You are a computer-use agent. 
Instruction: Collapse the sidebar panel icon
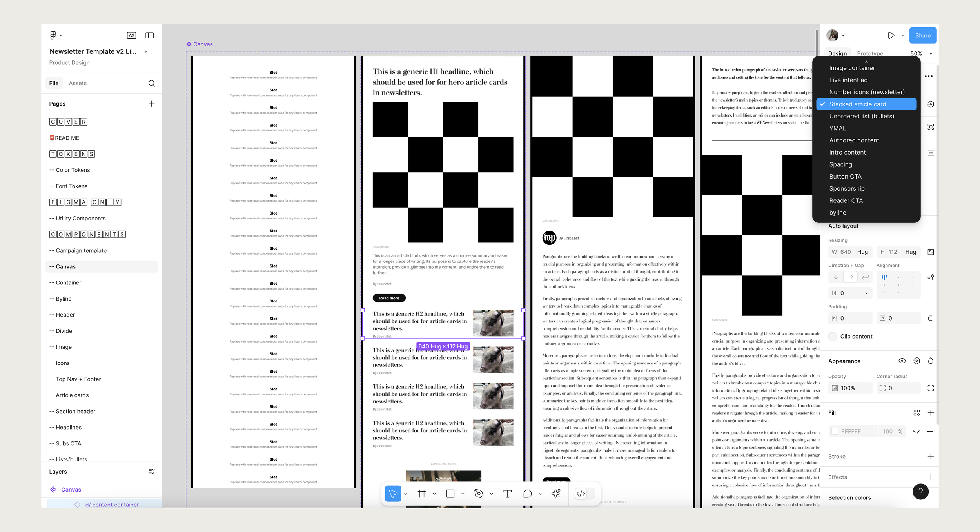149,35
